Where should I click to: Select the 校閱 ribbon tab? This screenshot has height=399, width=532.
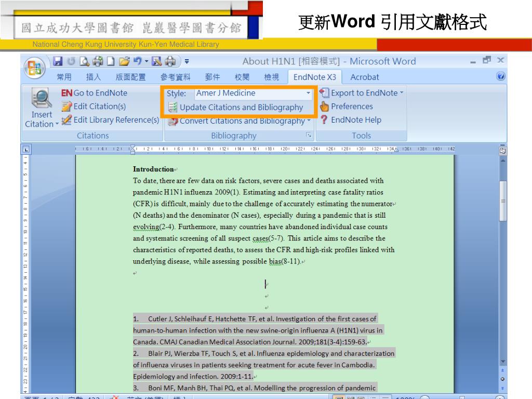(x=242, y=77)
